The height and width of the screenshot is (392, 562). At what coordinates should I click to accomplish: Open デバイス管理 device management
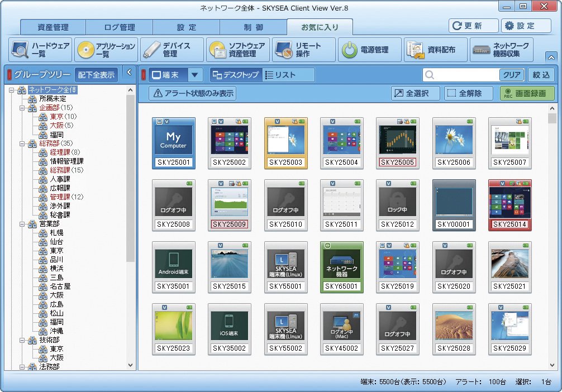coord(172,50)
